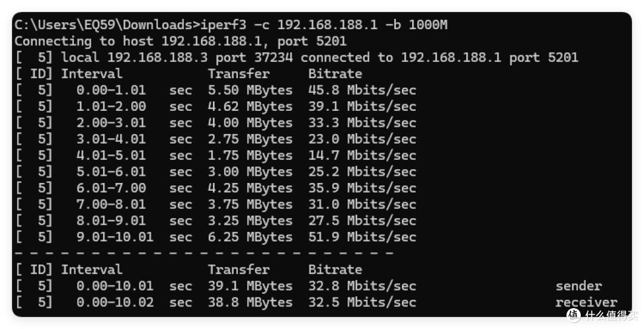Click the 32.5 Mbits/sec receiver bitrate
Image resolution: width=644 pixels, height=329 pixels.
(363, 302)
